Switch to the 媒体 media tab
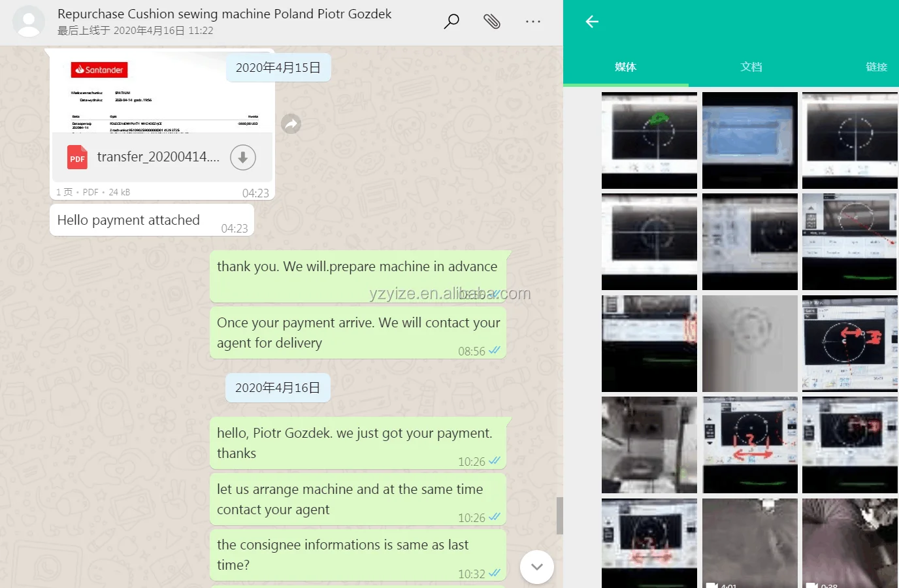The height and width of the screenshot is (588, 899). (625, 67)
